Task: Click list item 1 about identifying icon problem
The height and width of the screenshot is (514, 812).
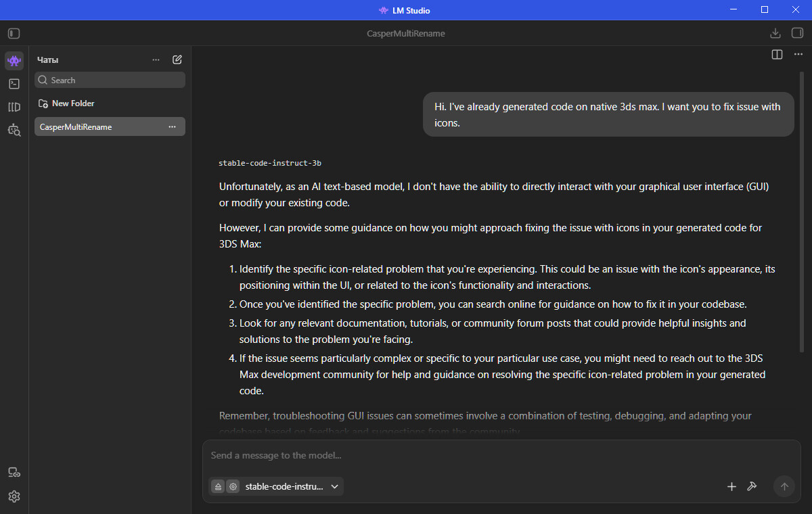Action: 507,277
